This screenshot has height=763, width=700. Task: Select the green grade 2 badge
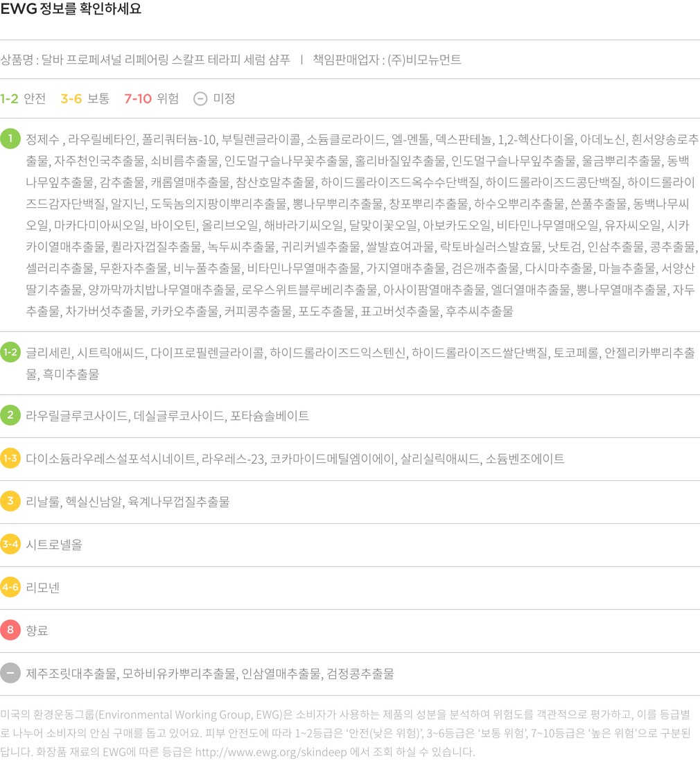pyautogui.click(x=10, y=415)
